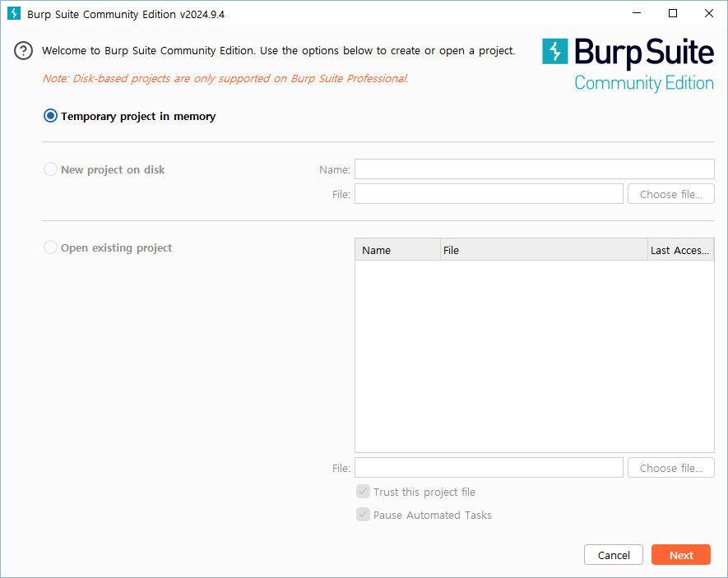Image resolution: width=728 pixels, height=578 pixels.
Task: Click the Burp Suite title bar icon
Action: [x=14, y=13]
